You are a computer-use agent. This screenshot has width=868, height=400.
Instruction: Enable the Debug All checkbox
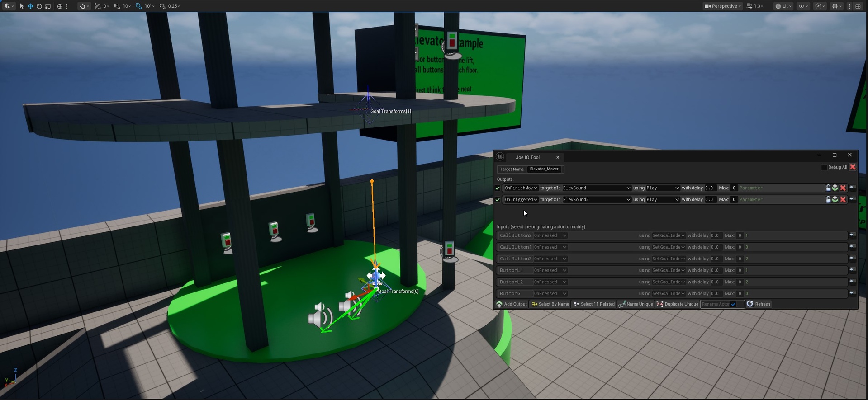coord(824,168)
